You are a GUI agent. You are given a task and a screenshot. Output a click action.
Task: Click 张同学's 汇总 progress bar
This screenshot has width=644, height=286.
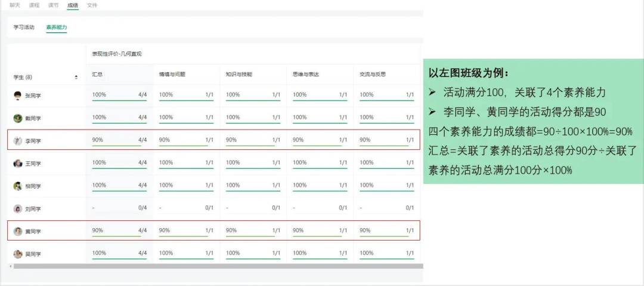click(x=119, y=100)
